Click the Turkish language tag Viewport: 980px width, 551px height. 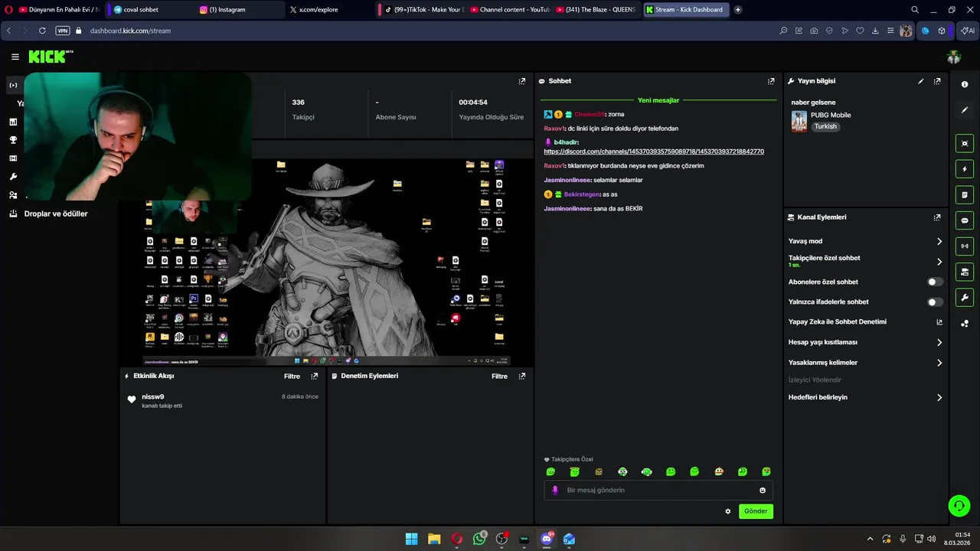tap(825, 127)
